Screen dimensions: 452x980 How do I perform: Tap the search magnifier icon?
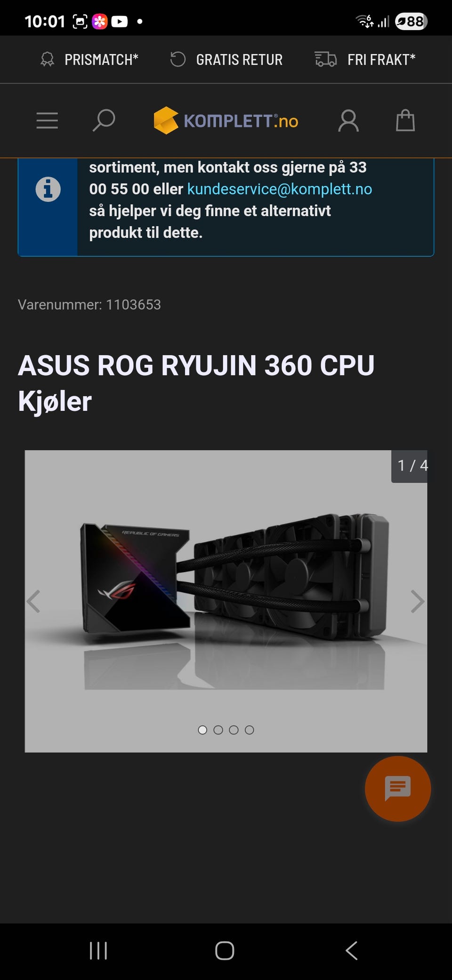pyautogui.click(x=104, y=121)
